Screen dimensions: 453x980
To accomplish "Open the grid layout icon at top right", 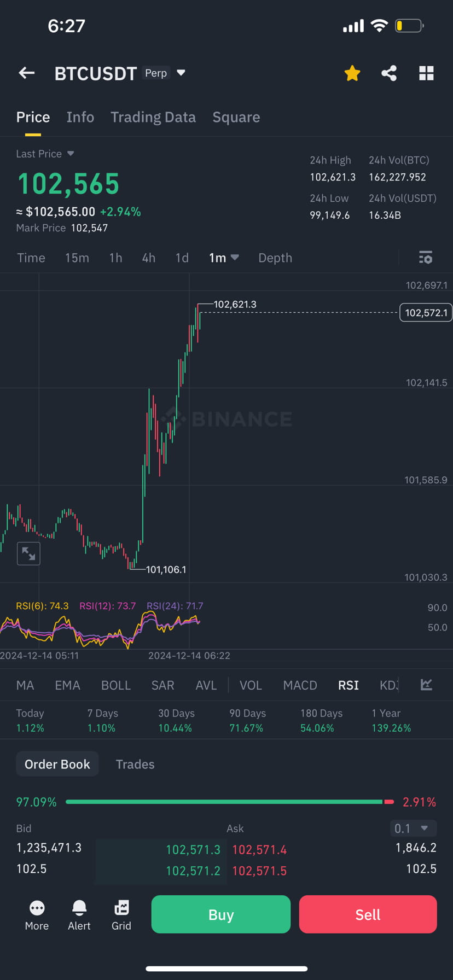I will point(426,73).
